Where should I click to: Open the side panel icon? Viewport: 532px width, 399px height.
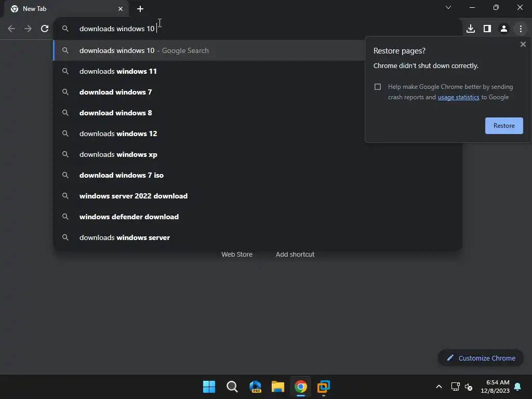pos(487,29)
